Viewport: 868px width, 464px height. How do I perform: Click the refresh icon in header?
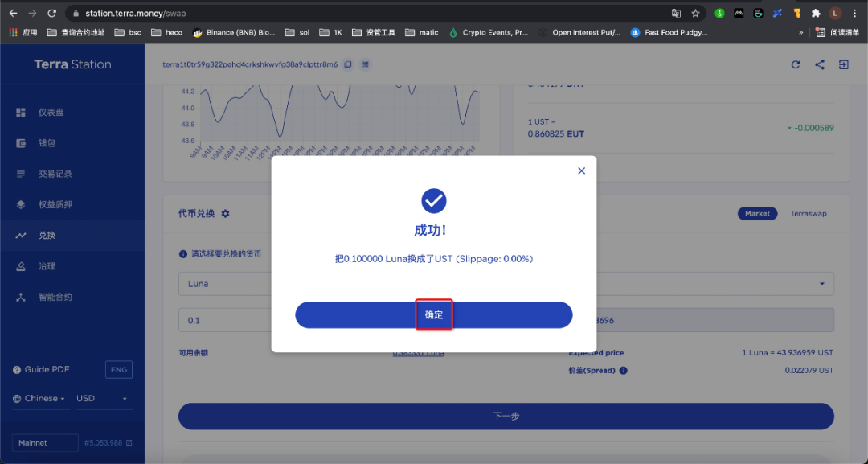[x=796, y=65]
